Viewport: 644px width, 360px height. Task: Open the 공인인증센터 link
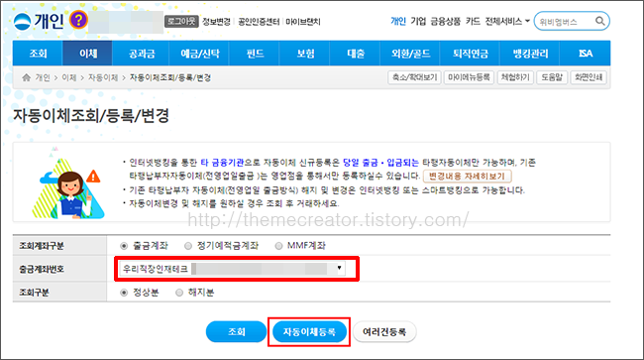tap(259, 22)
